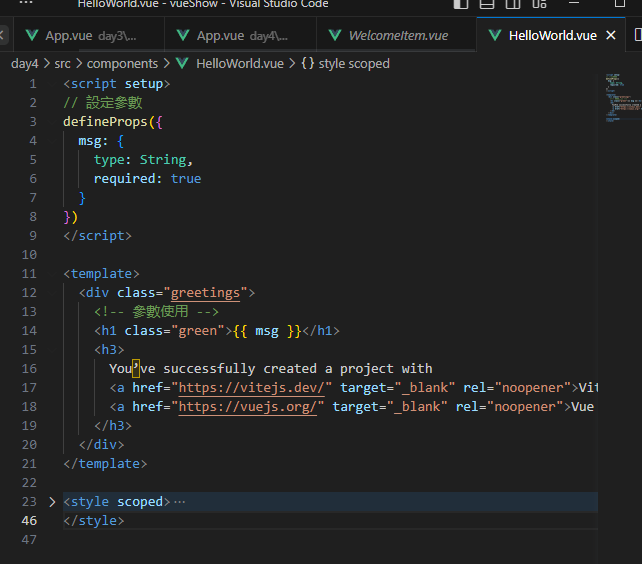Toggle the secondary side bar layout icon
642x564 pixels.
pyautogui.click(x=513, y=4)
